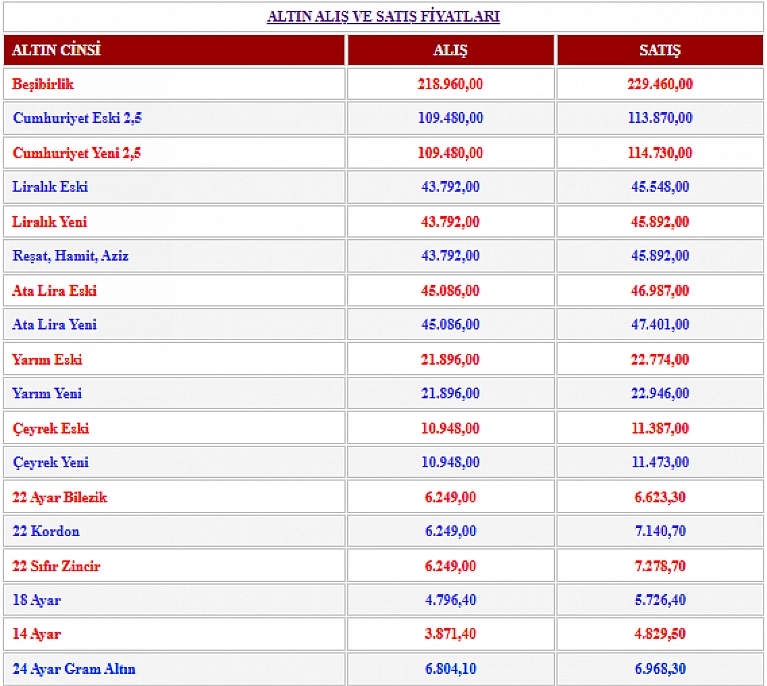Click Beşibirlik selling price 229.460,00
The height and width of the screenshot is (686, 767).
[x=659, y=84]
